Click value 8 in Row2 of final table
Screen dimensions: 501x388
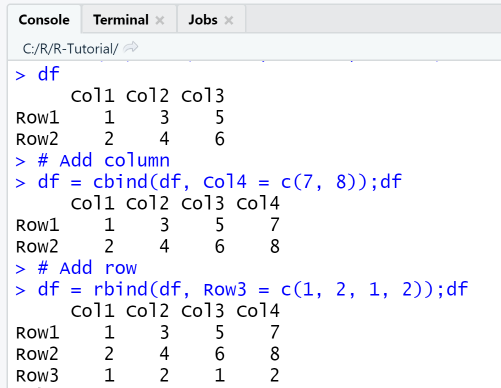(x=275, y=354)
